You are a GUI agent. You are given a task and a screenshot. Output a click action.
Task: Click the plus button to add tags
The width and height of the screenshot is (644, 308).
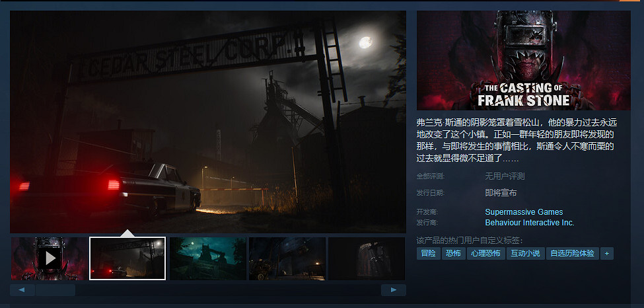click(606, 253)
